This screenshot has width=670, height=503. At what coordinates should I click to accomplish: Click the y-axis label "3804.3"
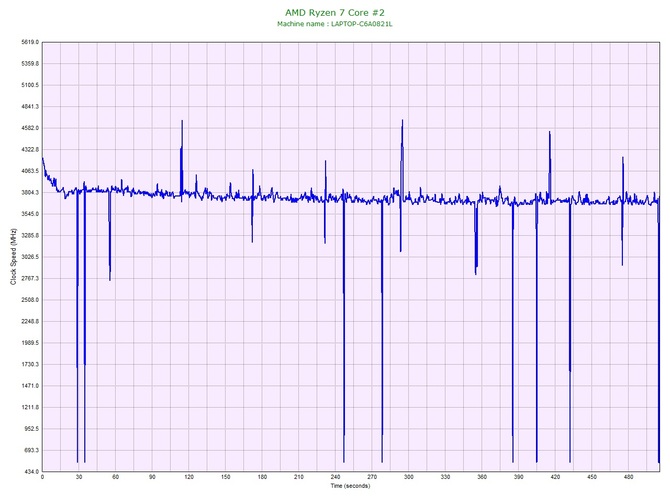(30, 193)
